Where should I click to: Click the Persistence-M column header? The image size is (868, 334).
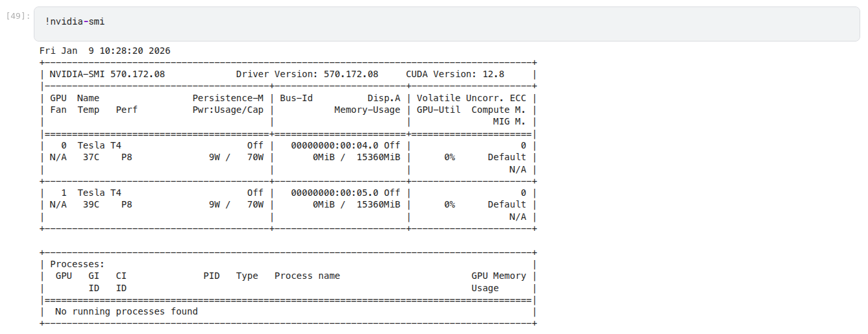tap(228, 98)
